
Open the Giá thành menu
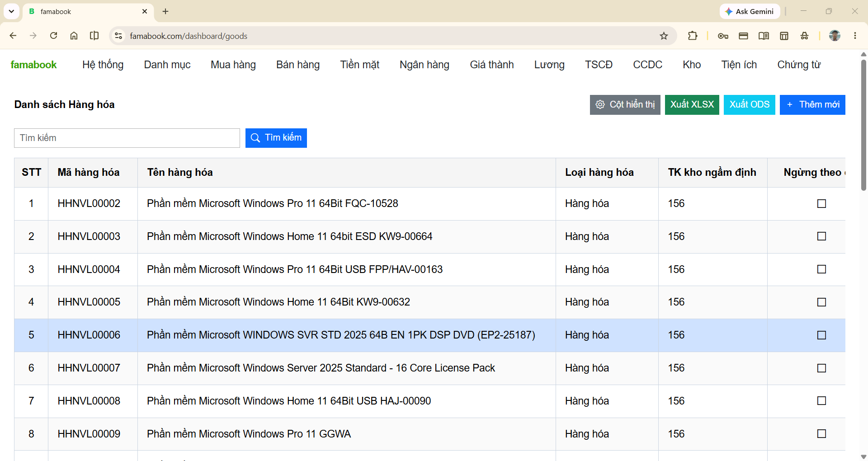[x=492, y=65]
